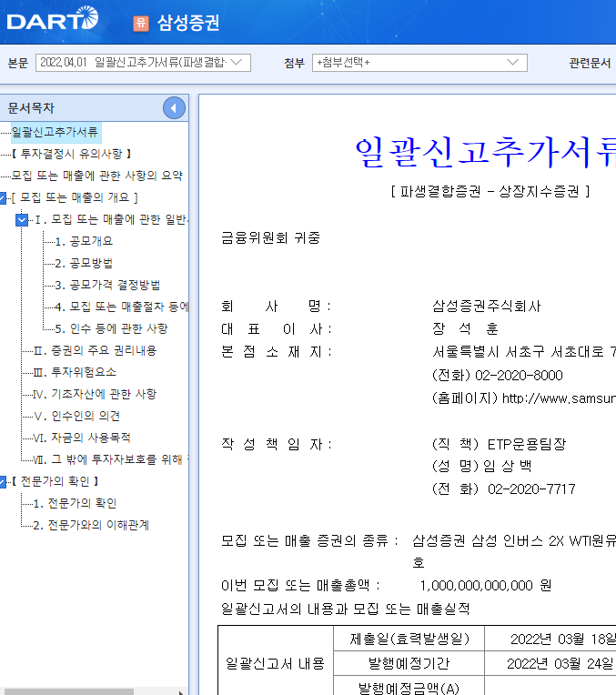
Task: Click the DART logo
Action: click(53, 18)
